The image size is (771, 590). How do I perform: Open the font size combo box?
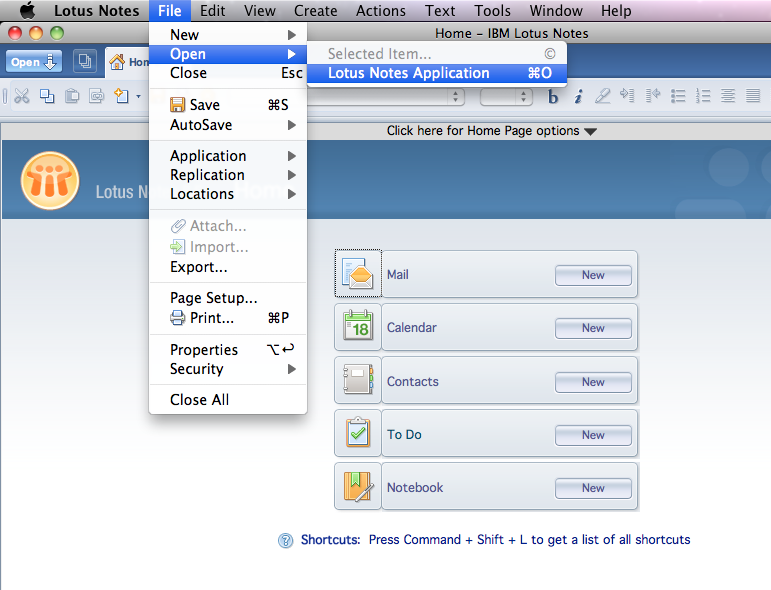pyautogui.click(x=506, y=97)
